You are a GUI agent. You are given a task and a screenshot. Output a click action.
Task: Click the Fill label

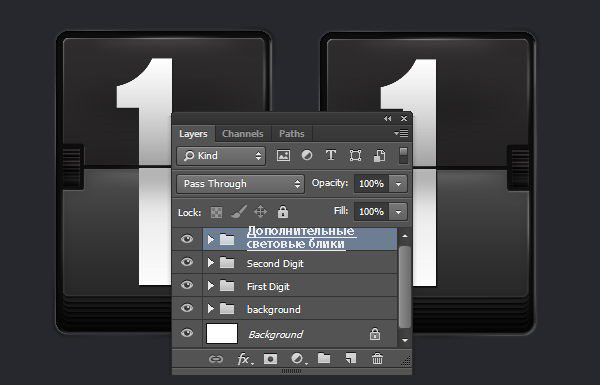341,210
